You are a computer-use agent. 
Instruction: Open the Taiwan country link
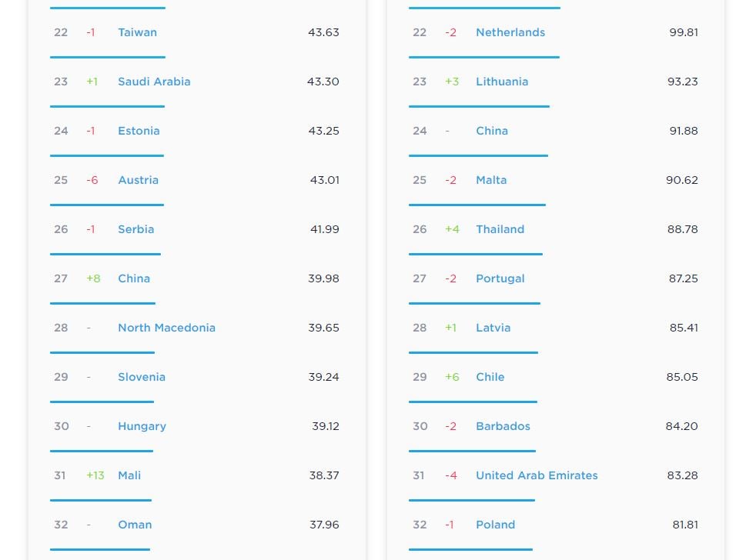(137, 32)
